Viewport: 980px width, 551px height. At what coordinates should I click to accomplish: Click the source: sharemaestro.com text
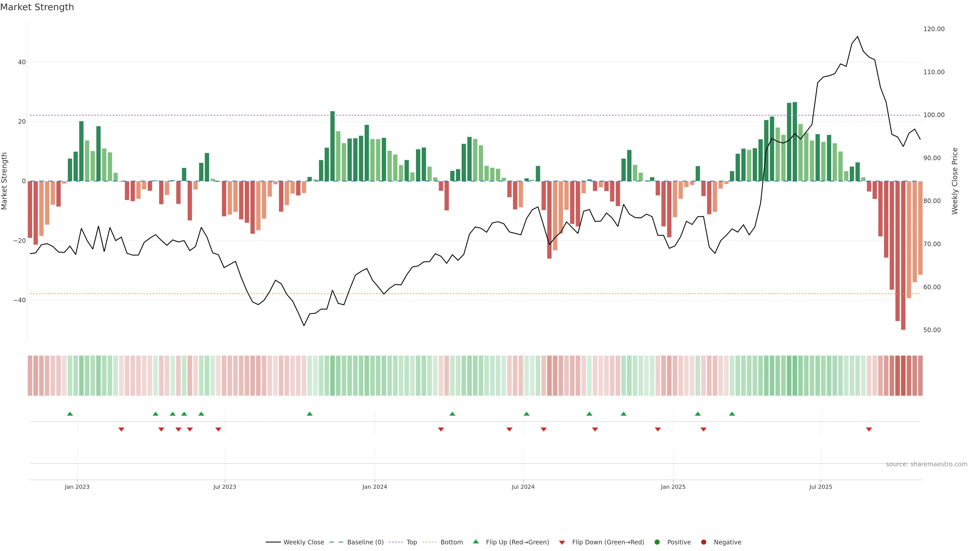click(x=926, y=464)
